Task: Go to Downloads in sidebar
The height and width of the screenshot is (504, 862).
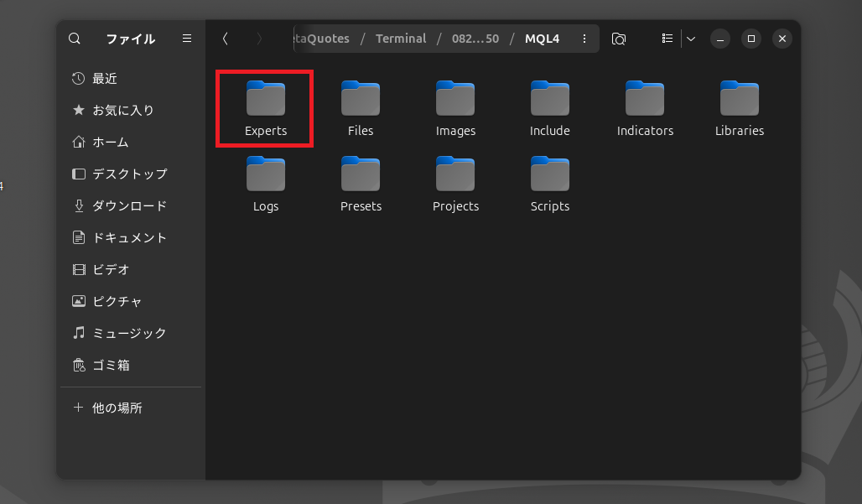Action: (x=129, y=206)
